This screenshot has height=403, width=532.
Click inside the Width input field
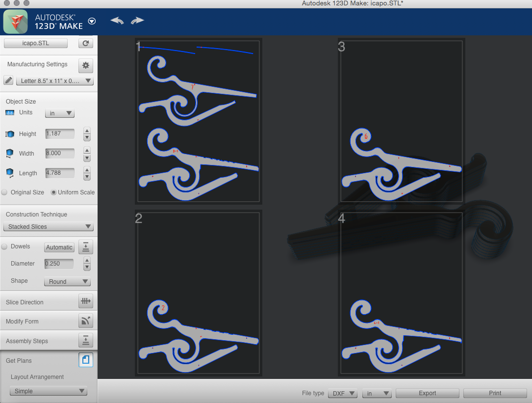coord(59,153)
